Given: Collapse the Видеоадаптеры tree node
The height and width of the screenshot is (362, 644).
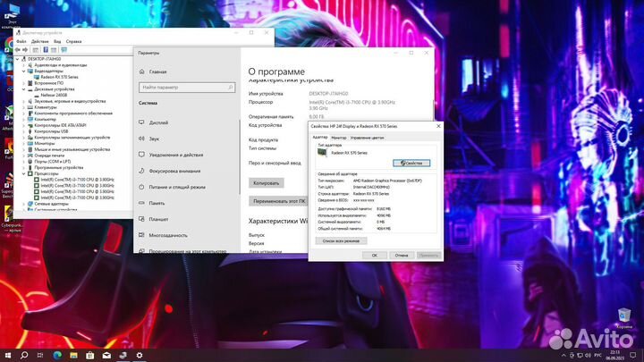Looking at the screenshot, I should coord(24,71).
